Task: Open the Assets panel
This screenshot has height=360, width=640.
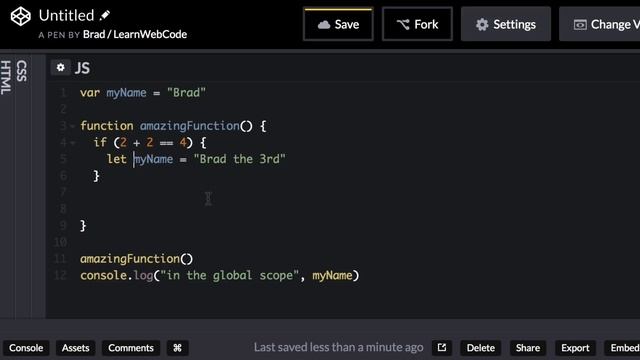Action: [x=76, y=348]
